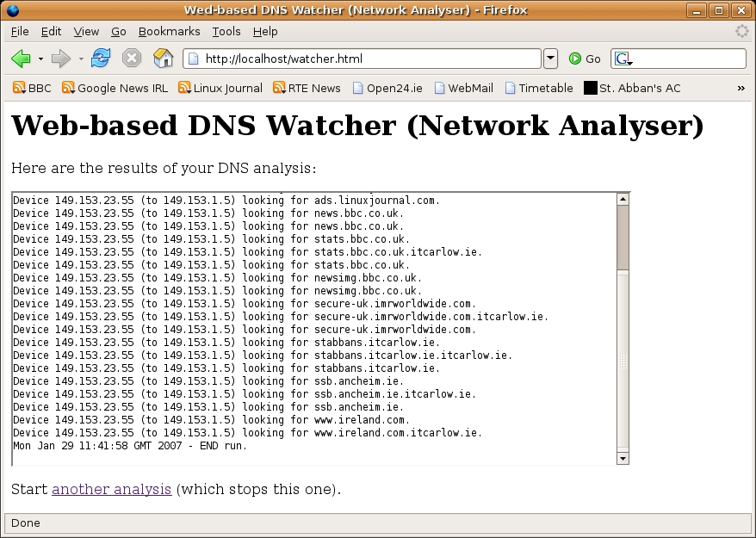Open the BBC bookmark feed

coord(32,88)
